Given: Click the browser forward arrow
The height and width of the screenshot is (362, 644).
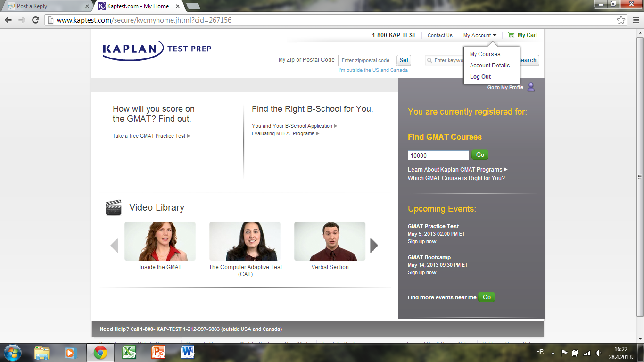Looking at the screenshot, I should click(x=22, y=20).
